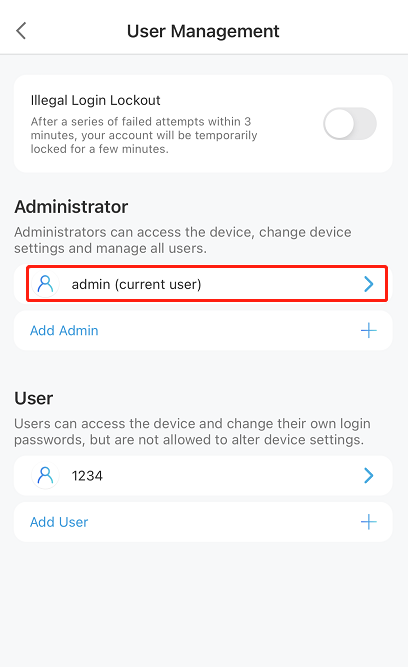Click the Illegal Login Lockout title label

click(x=95, y=100)
